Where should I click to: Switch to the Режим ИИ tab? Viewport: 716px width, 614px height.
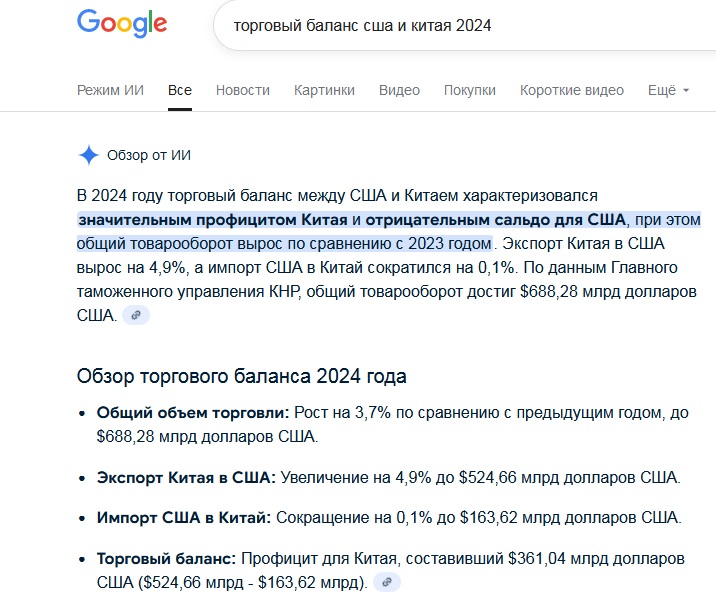coord(110,90)
